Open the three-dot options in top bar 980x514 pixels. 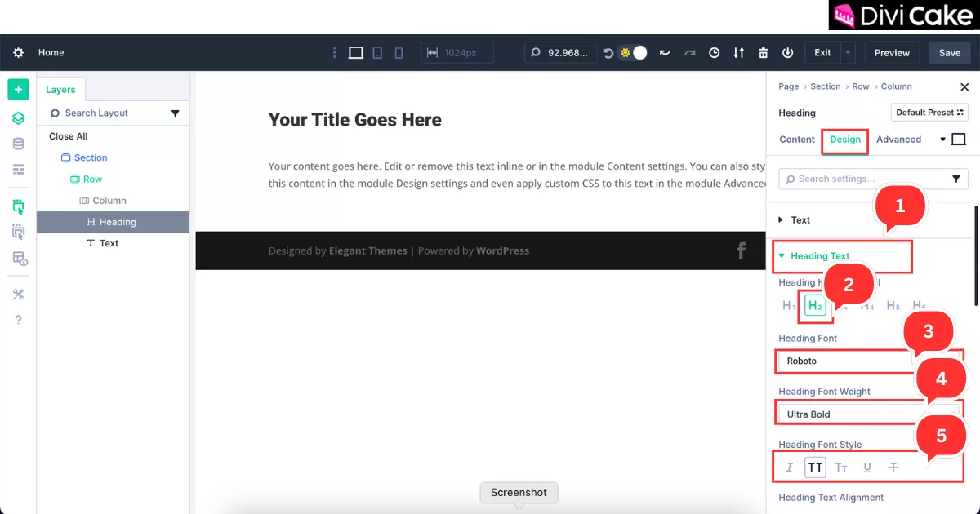pos(334,52)
